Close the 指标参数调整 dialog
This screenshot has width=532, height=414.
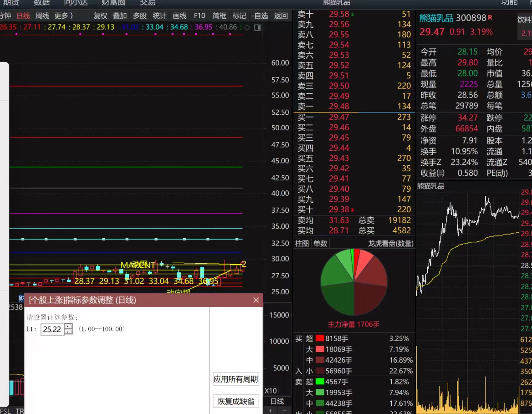click(256, 300)
